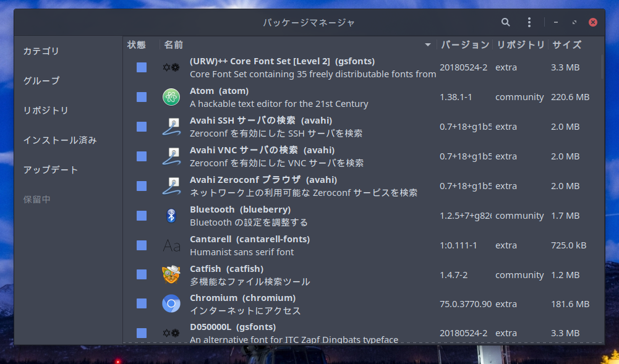Open the 保留中 sidebar section
The height and width of the screenshot is (364, 619).
pos(36,200)
